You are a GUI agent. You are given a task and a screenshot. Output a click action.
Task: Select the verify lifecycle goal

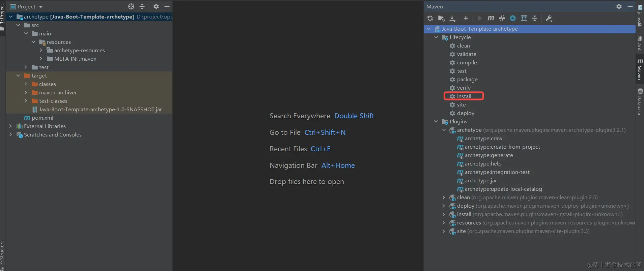[x=464, y=88]
